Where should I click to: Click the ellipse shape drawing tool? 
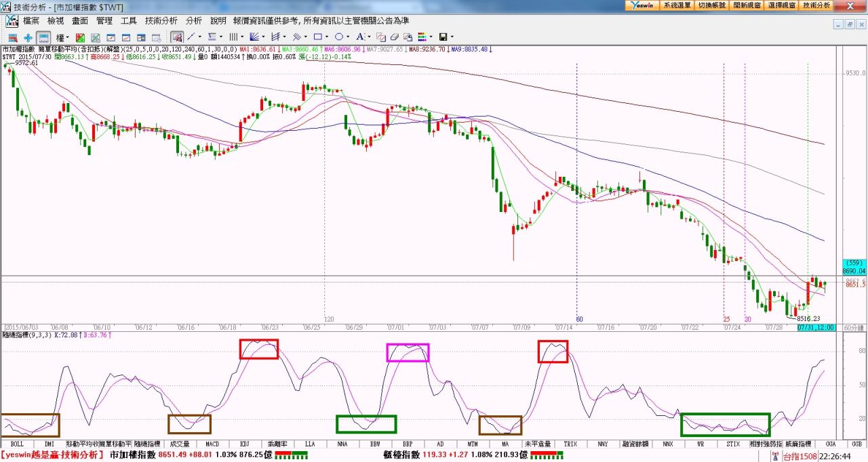click(x=339, y=37)
